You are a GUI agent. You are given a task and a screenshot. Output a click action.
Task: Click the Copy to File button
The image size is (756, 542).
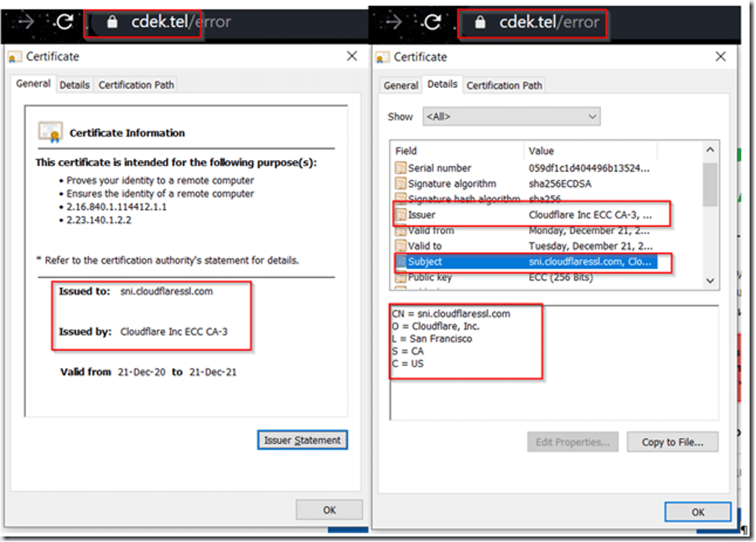672,441
